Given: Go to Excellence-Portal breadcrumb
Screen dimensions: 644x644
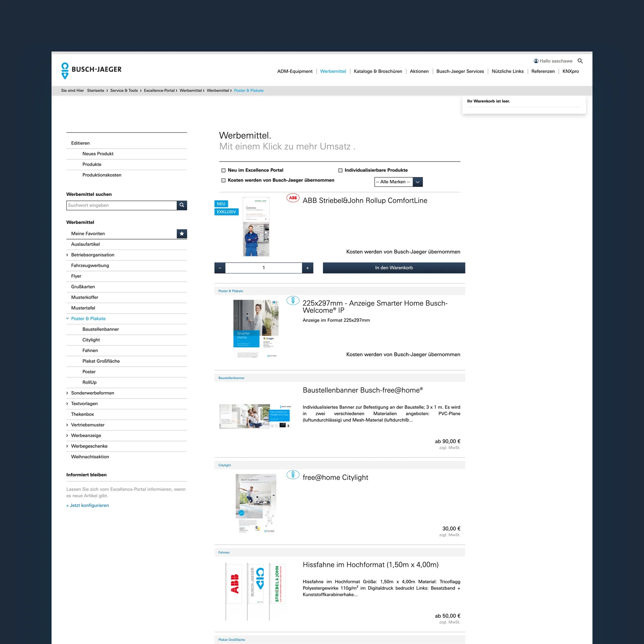Looking at the screenshot, I should [159, 91].
